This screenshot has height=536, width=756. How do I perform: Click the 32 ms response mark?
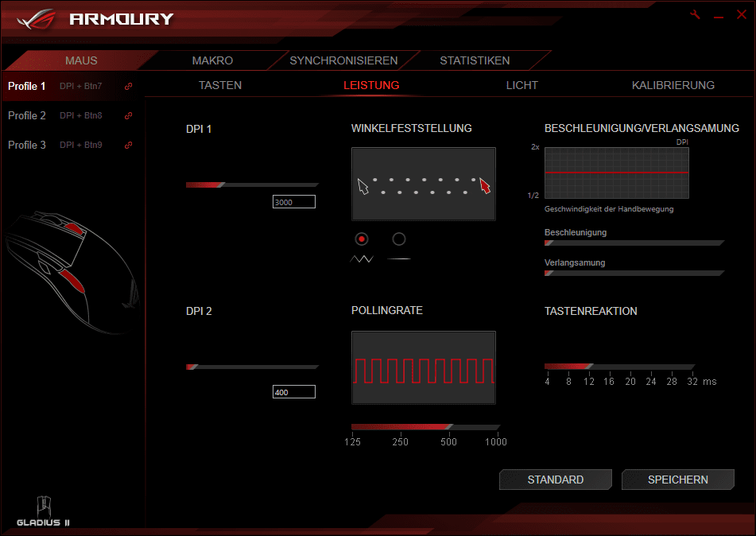click(x=692, y=382)
